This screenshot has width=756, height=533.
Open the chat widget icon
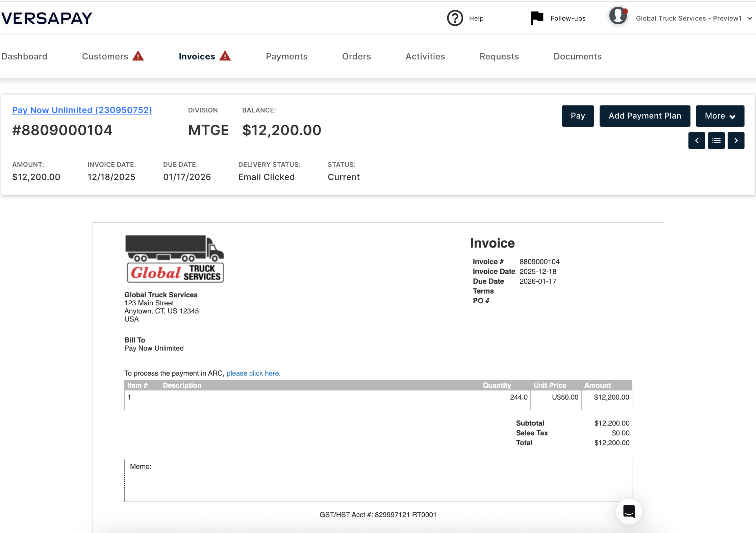(x=629, y=511)
